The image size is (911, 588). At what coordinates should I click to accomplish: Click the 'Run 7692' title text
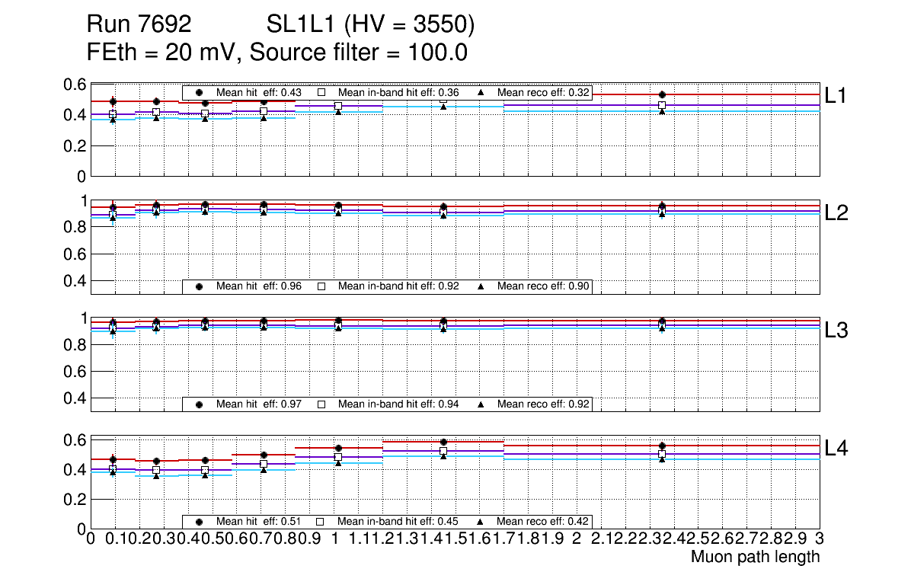(x=139, y=26)
